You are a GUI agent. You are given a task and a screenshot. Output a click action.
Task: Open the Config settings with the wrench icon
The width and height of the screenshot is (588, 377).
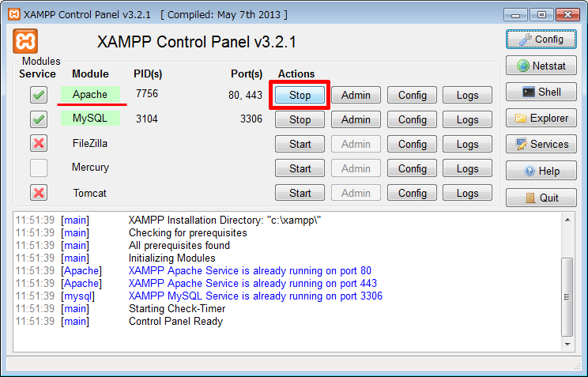(x=541, y=40)
